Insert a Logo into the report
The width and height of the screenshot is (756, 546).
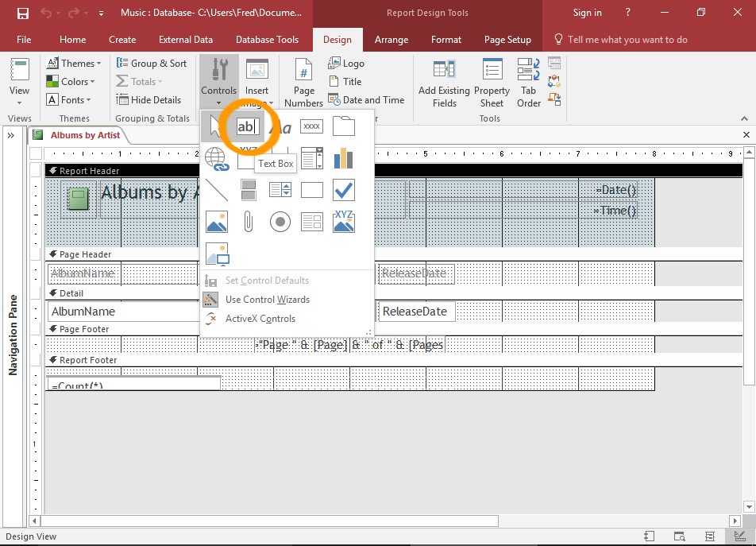tap(347, 64)
